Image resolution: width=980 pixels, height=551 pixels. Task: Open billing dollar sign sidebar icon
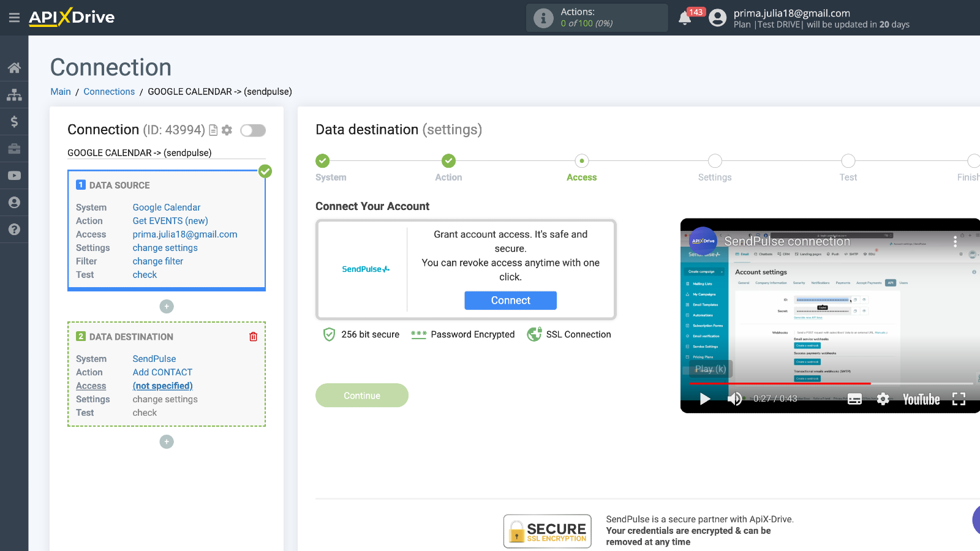[x=14, y=122]
